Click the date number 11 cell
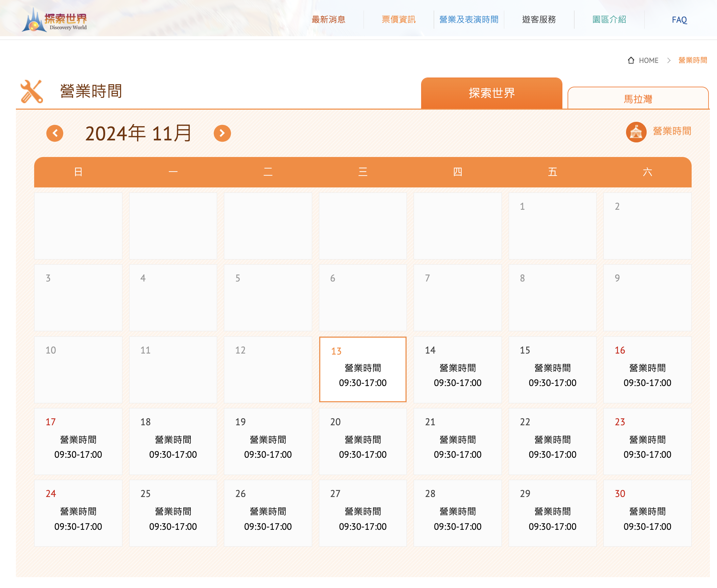 173,369
